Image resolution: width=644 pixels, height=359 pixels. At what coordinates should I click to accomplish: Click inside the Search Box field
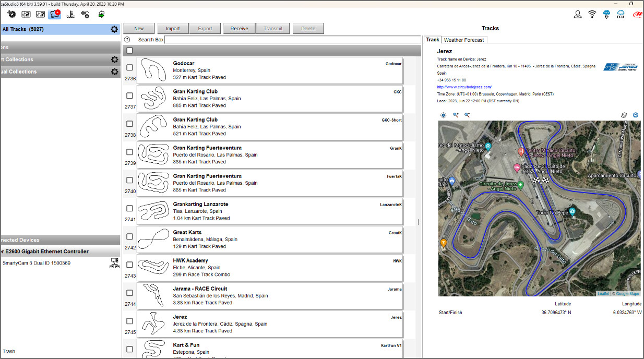pyautogui.click(x=292, y=40)
